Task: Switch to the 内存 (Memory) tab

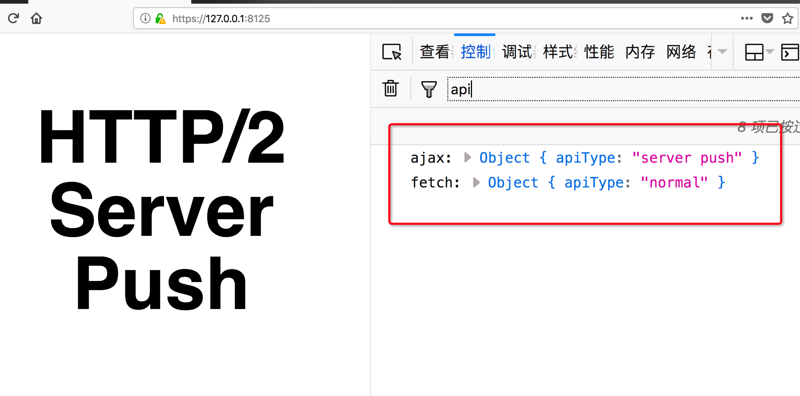Action: [x=640, y=52]
